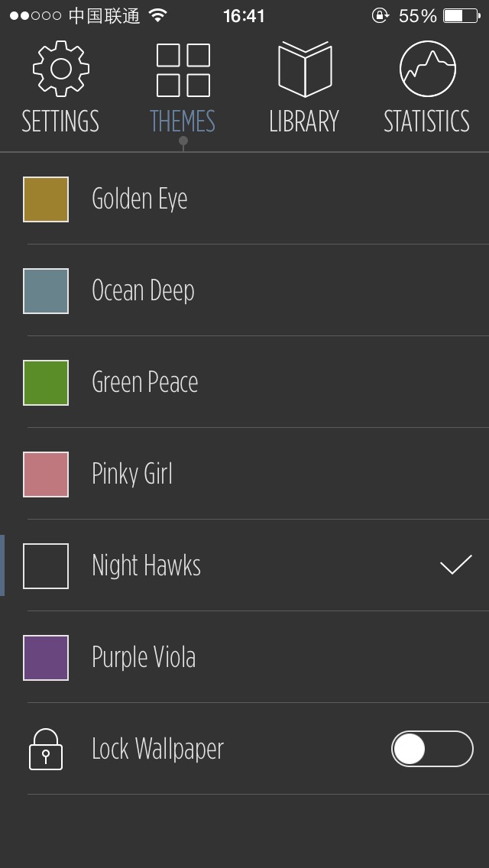
Task: Open the Library book icon
Action: pos(305,70)
